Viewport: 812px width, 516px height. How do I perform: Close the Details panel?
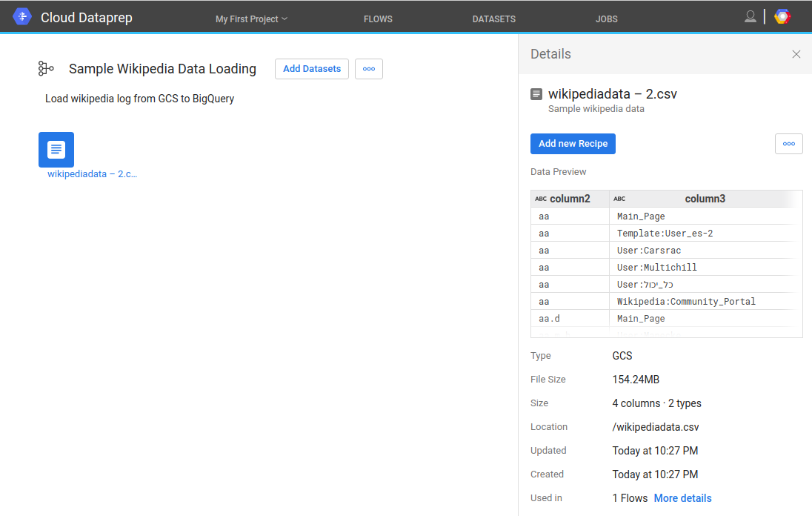click(x=796, y=54)
